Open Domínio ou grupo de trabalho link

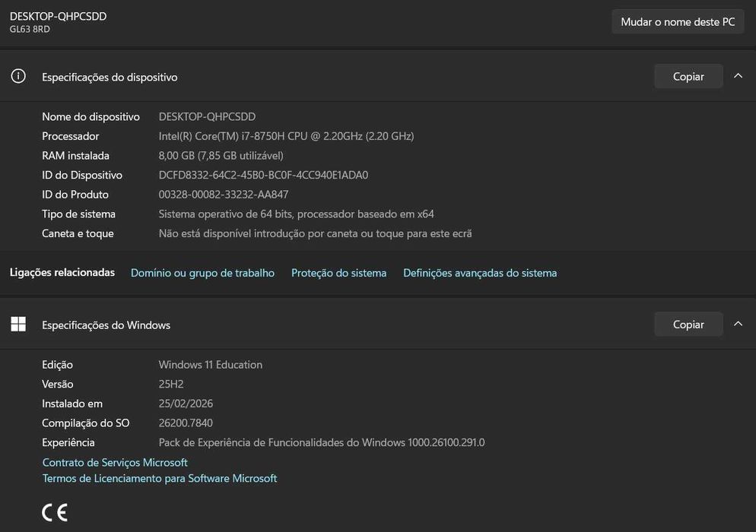[x=202, y=273]
